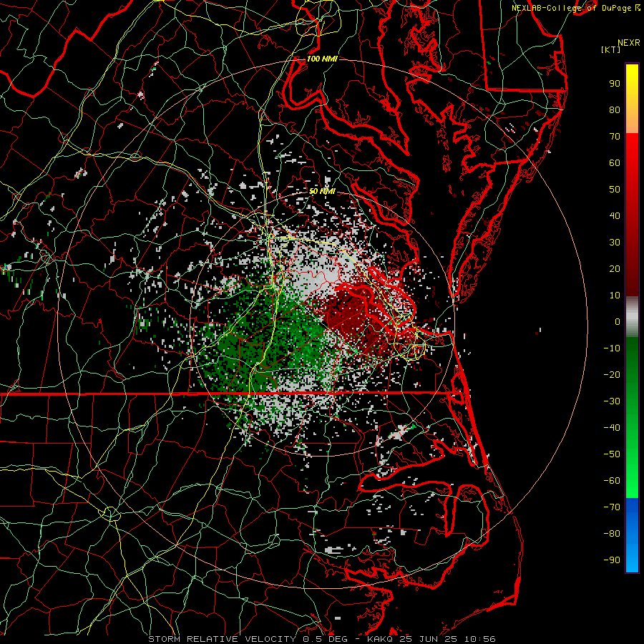Click the 90 value on velocity scale
This screenshot has width=644, height=644.
[615, 84]
